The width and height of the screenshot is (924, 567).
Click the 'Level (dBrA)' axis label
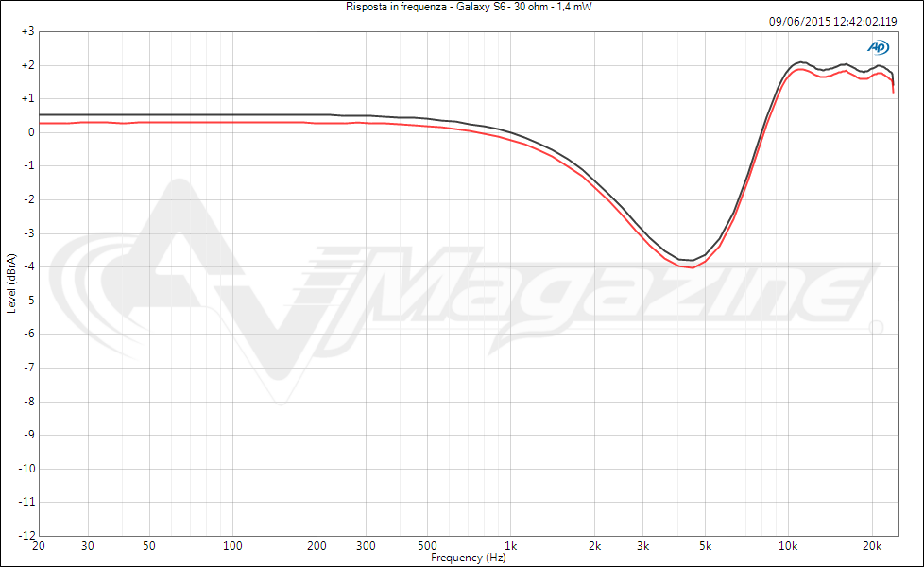tap(11, 283)
